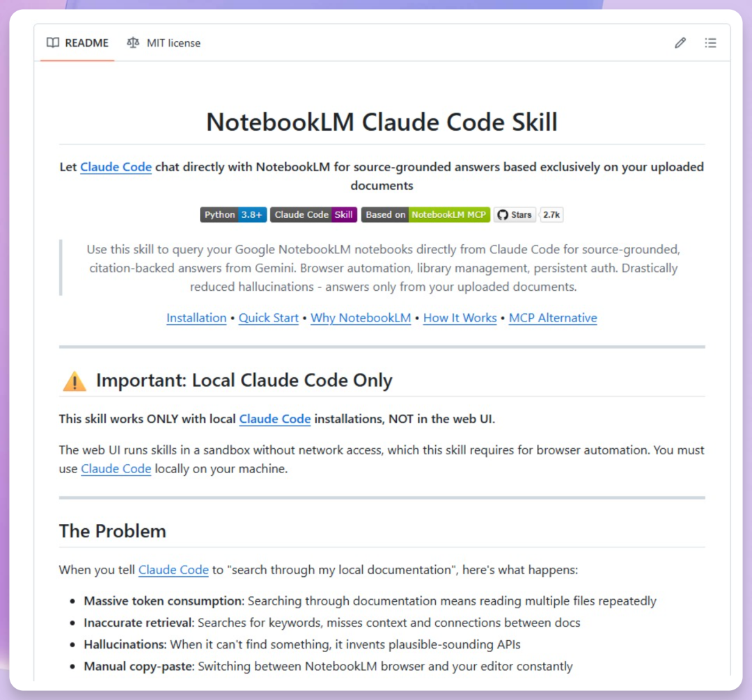The width and height of the screenshot is (752, 700).
Task: Click the Based on NotebookLM MCP badge
Action: click(425, 214)
